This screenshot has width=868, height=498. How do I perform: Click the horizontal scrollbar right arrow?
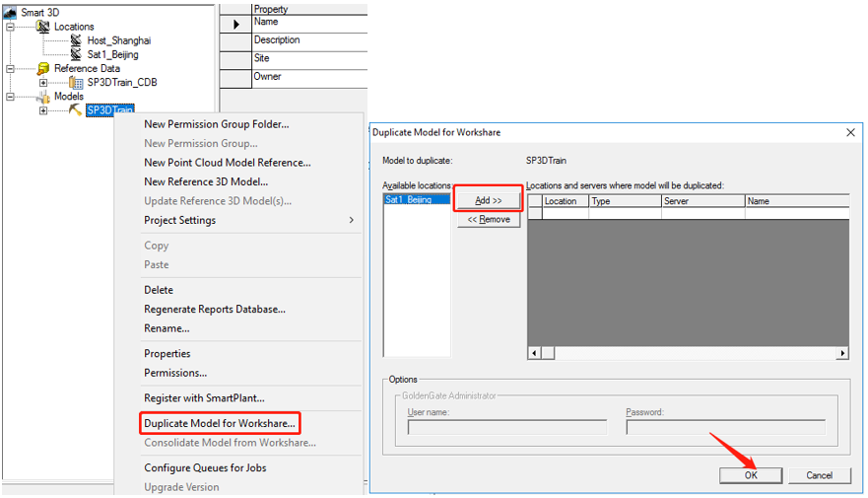pyautogui.click(x=842, y=353)
